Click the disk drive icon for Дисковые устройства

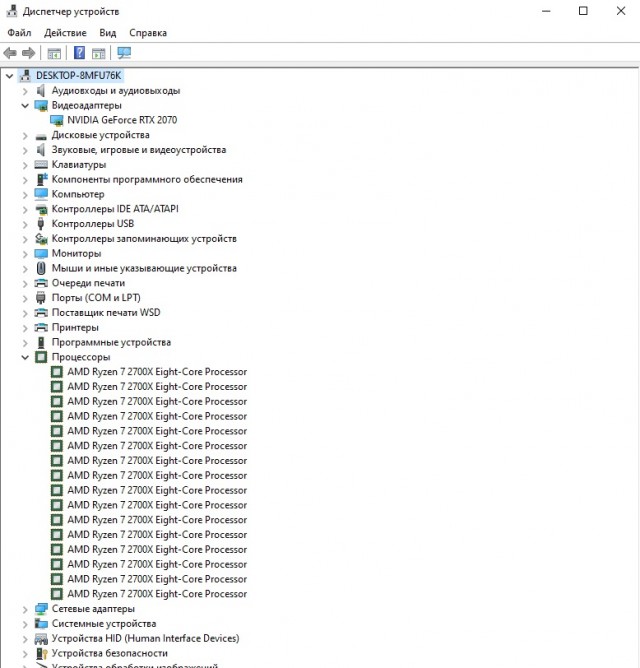41,136
